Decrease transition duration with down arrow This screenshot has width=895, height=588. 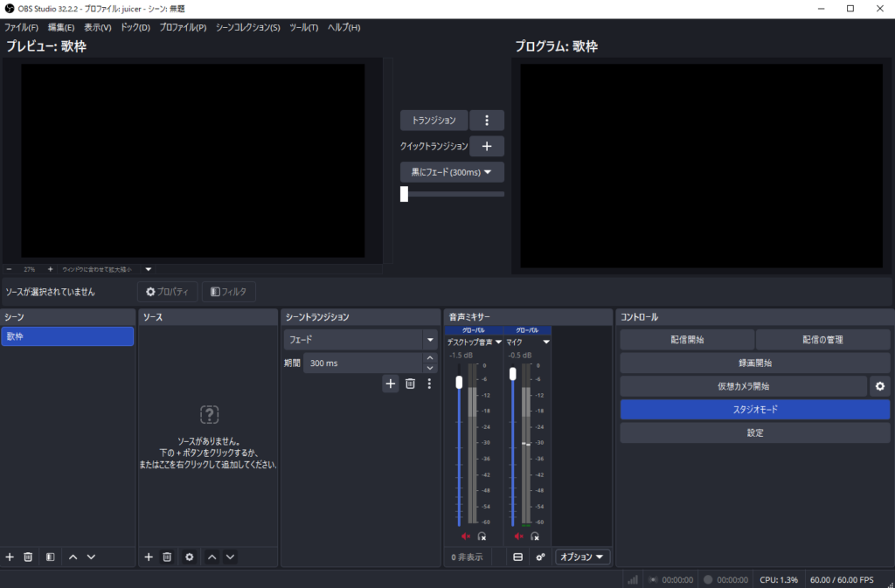[x=430, y=368]
